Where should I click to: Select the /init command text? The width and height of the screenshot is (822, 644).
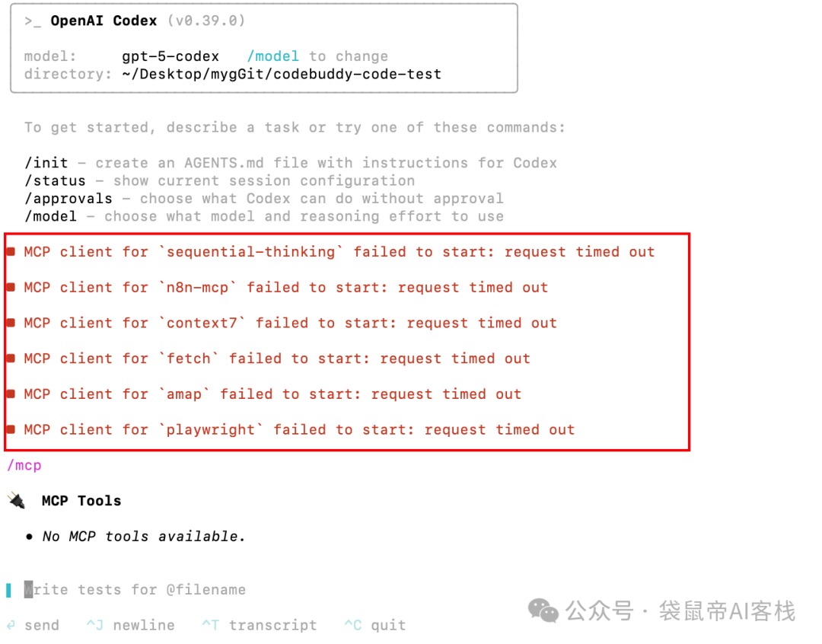[x=46, y=163]
